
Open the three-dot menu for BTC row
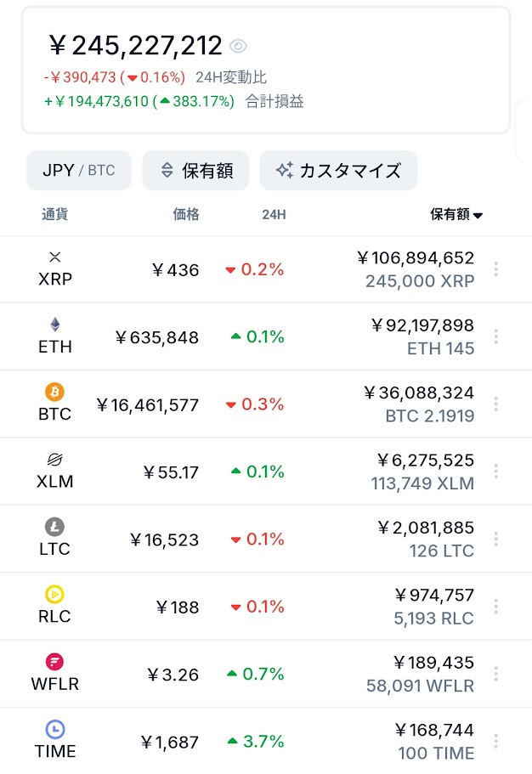pos(496,404)
